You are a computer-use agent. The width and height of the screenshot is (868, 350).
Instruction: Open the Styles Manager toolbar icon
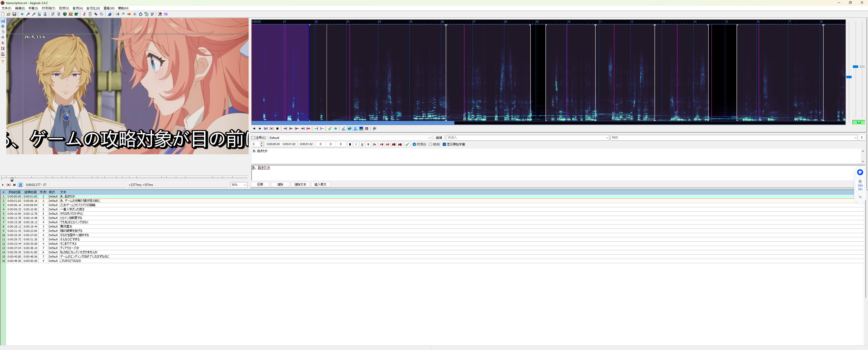pyautogui.click(x=84, y=14)
